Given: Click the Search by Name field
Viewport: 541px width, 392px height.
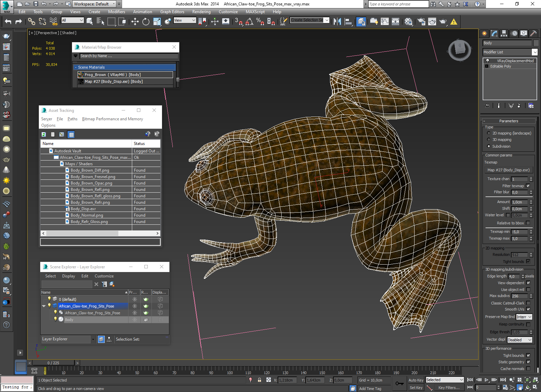Looking at the screenshot, I should click(x=129, y=56).
